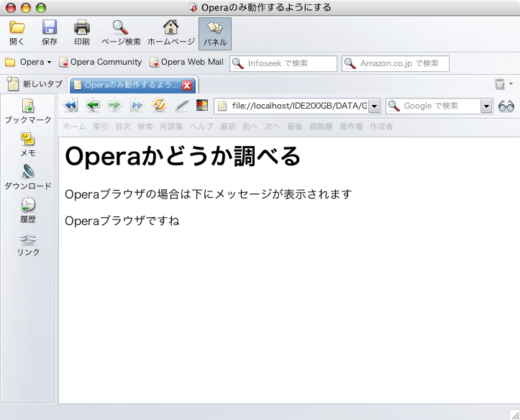Toggle the パネル (Panel) sidebar button
This screenshot has width=520, height=420.
pos(215,29)
